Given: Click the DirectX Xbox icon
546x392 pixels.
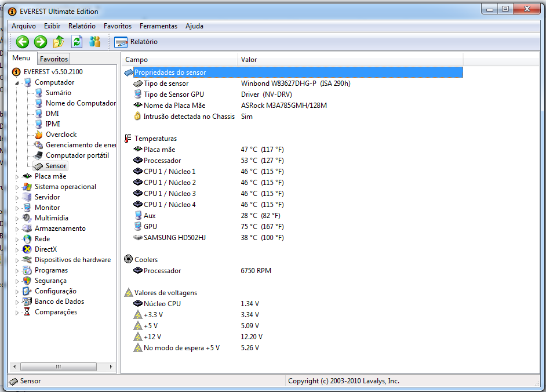Looking at the screenshot, I should tap(27, 249).
